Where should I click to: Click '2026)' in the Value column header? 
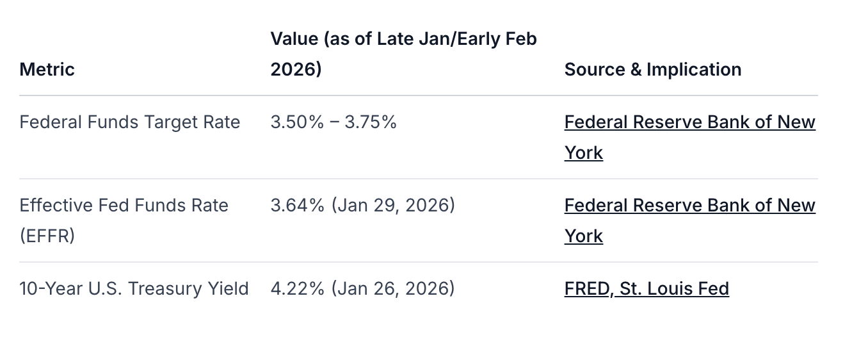click(x=296, y=69)
